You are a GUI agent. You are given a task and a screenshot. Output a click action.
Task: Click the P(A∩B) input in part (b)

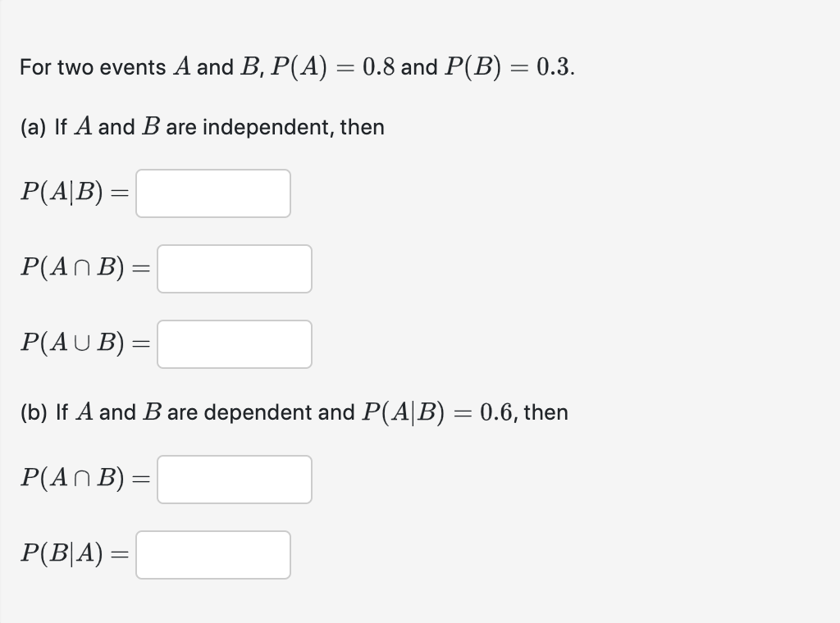234,480
